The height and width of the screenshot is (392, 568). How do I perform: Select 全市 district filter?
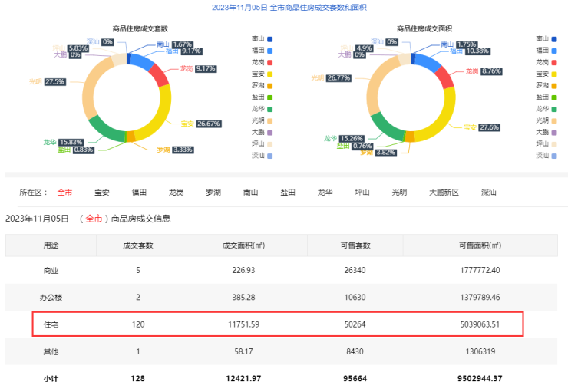(x=64, y=193)
